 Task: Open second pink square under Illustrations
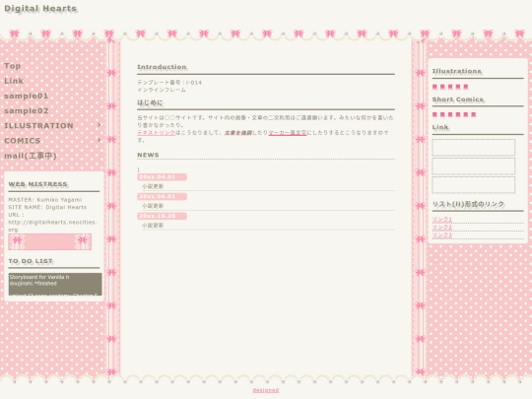pyautogui.click(x=442, y=87)
